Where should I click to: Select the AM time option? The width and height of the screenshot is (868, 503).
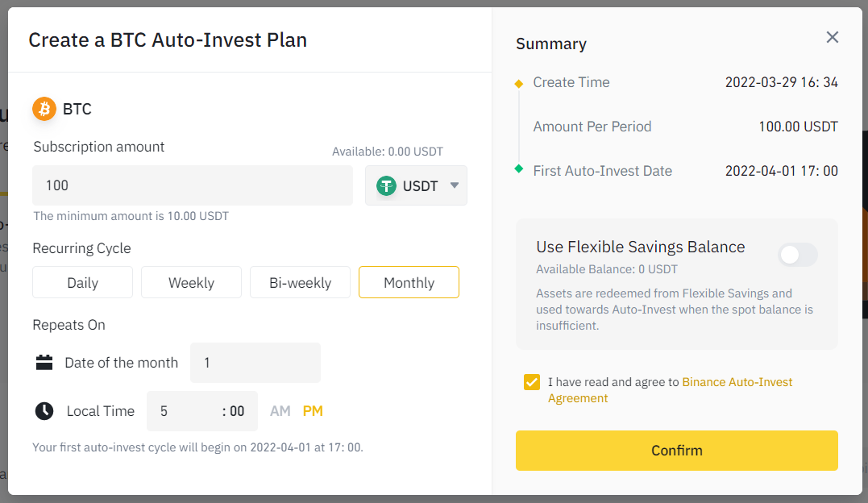(x=280, y=411)
